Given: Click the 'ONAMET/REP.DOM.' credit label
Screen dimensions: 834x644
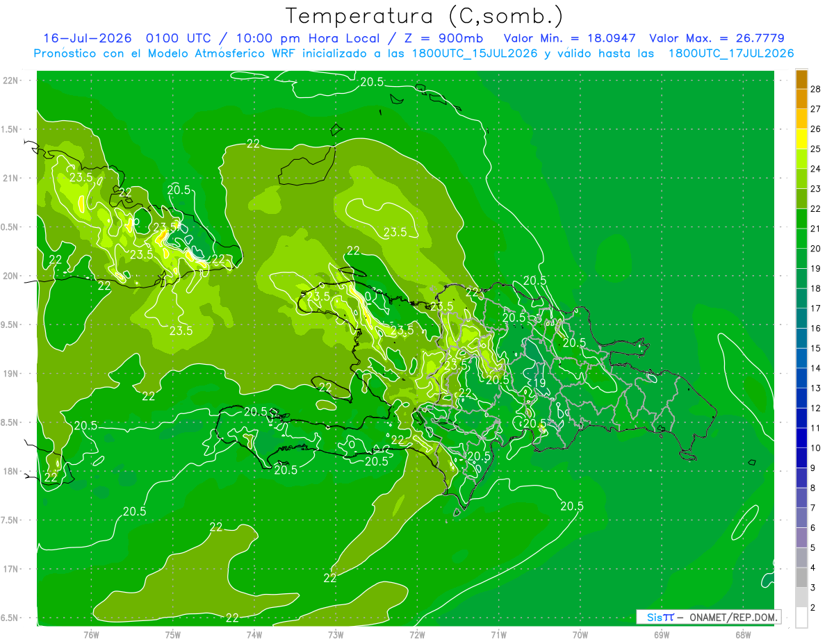Looking at the screenshot, I should coord(733,617).
